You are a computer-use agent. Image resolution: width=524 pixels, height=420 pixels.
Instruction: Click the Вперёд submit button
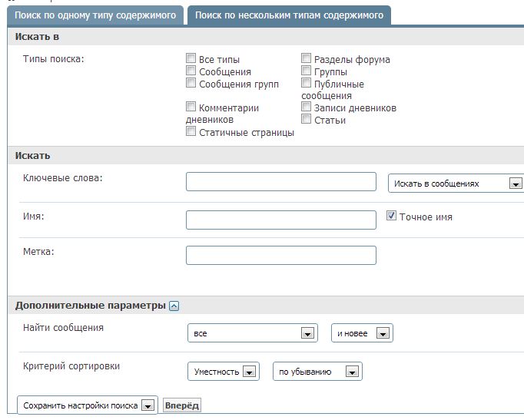pos(182,405)
